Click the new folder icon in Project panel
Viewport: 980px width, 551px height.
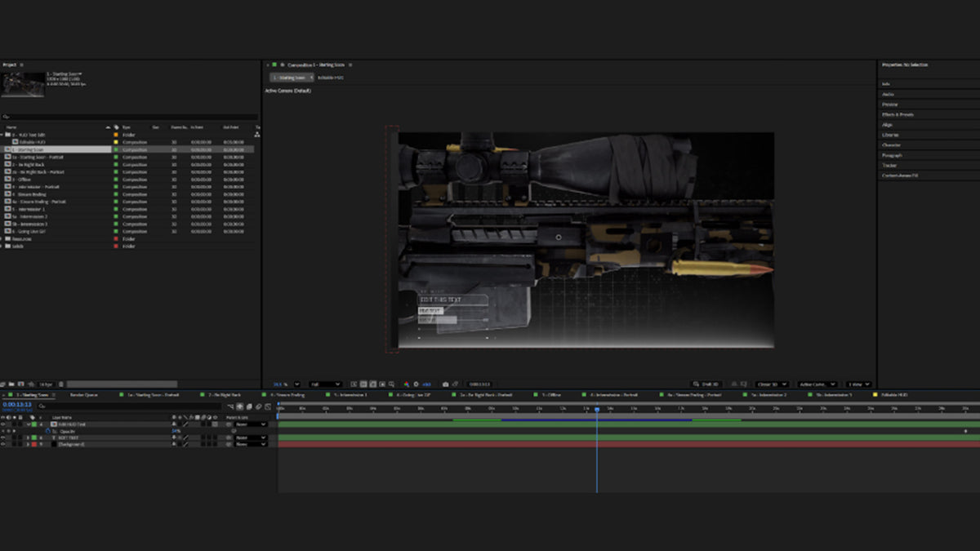[x=12, y=384]
